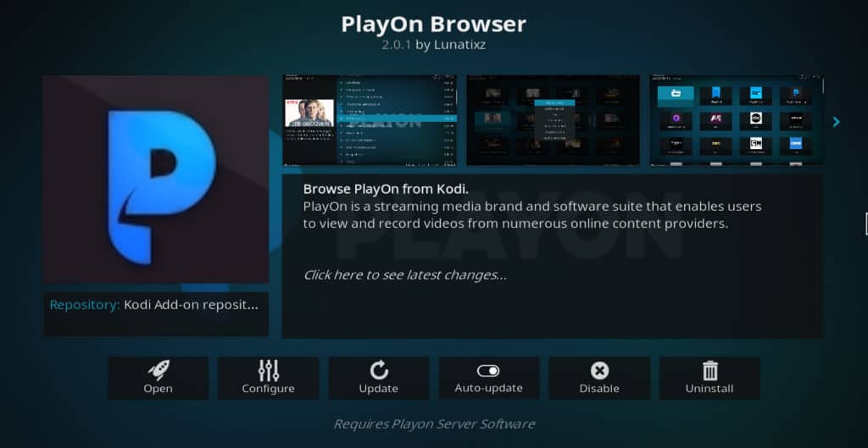Open the third screenshot with the channel grid

736,120
